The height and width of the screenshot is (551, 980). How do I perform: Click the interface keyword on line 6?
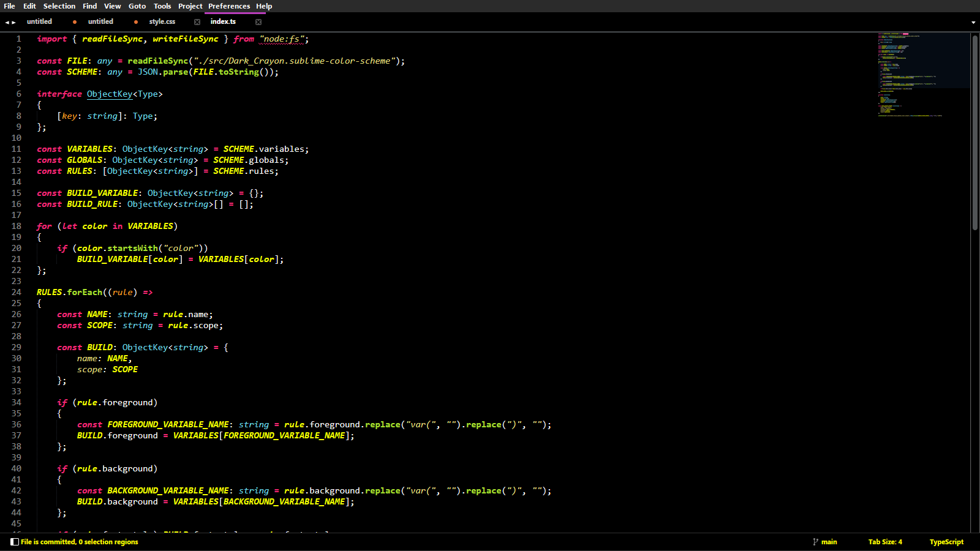tap(59, 94)
